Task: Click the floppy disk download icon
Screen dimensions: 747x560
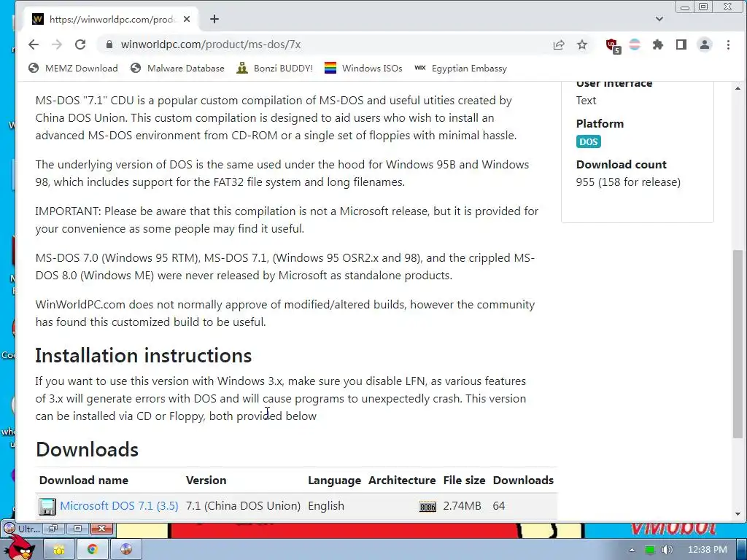Action: pos(47,507)
